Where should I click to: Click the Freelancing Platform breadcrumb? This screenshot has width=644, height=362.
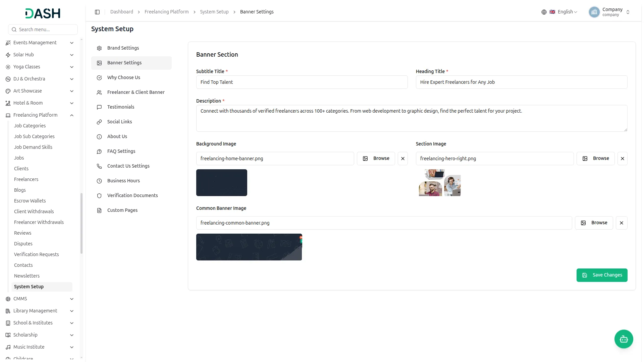coord(167,12)
